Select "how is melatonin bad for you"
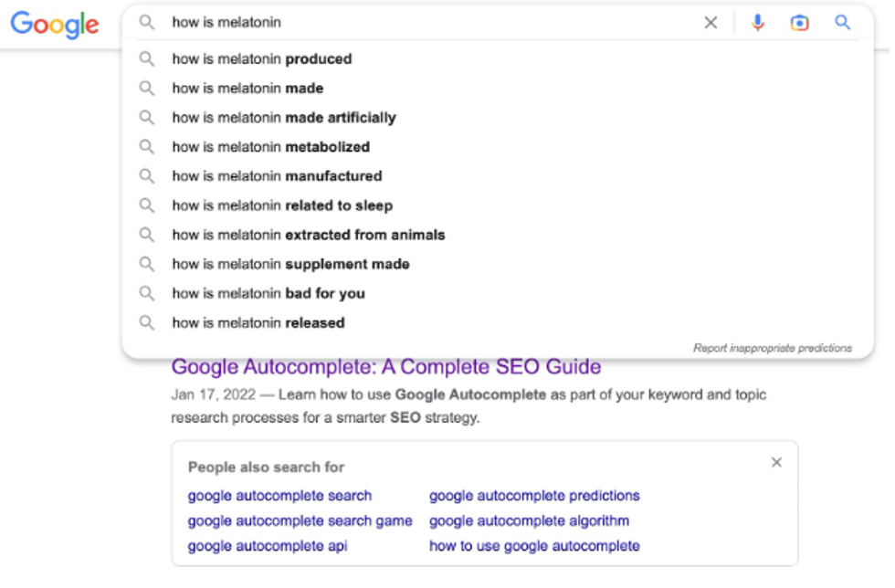This screenshot has width=895, height=588. pyautogui.click(x=268, y=293)
